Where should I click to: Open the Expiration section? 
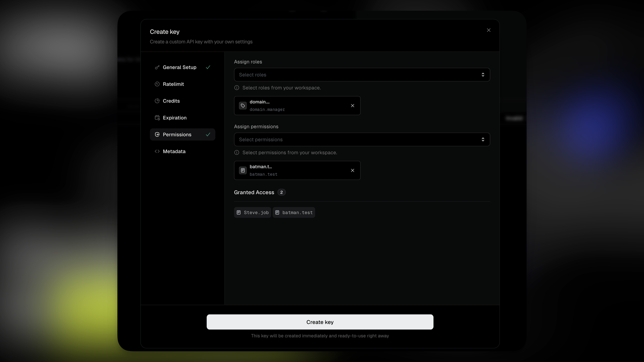[x=182, y=118]
